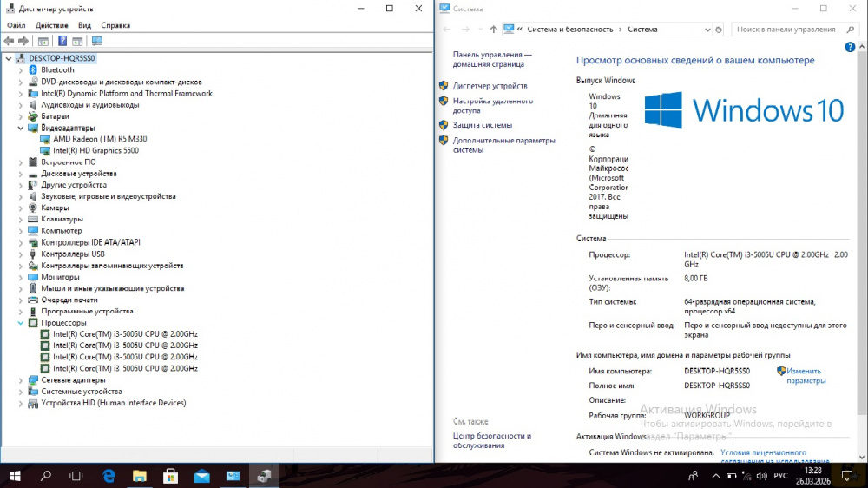
Task: Expand the Сетевые адаптеры category
Action: [21, 380]
